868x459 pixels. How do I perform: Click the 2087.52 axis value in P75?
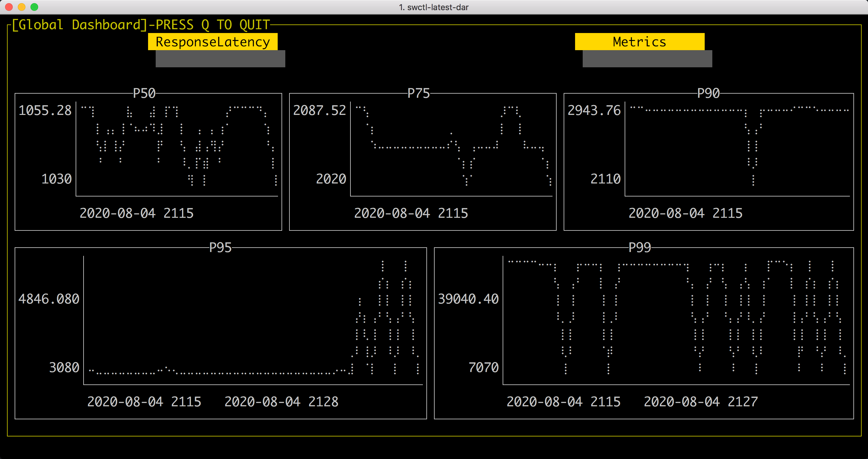(319, 110)
